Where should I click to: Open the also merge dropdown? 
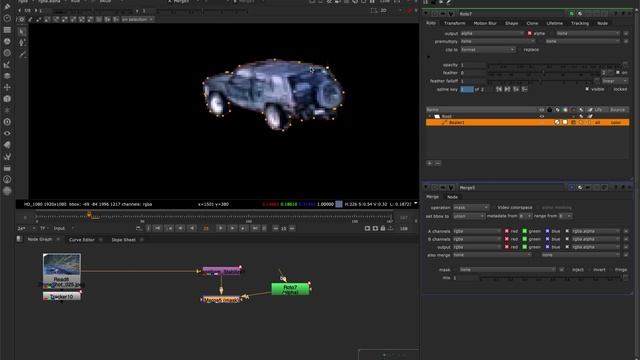(x=492, y=255)
